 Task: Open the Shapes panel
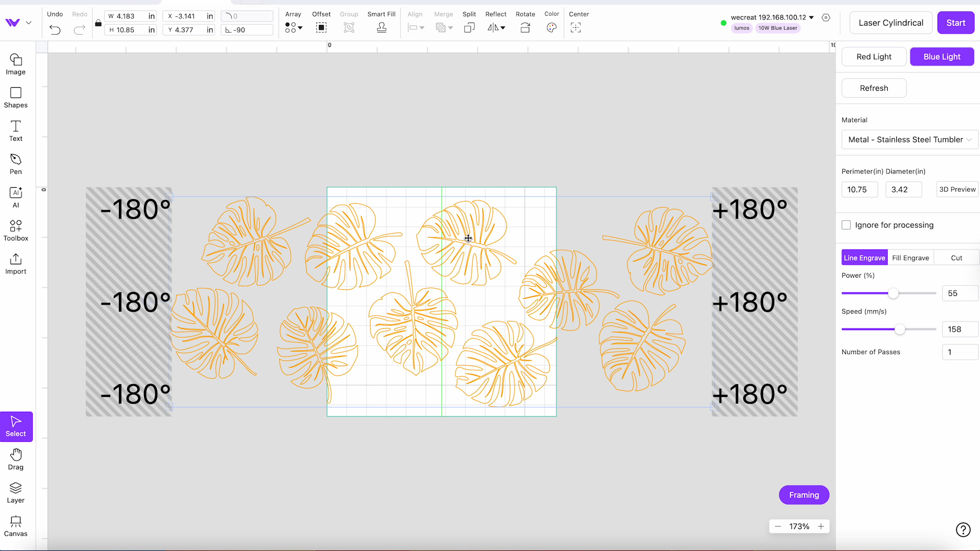[x=15, y=97]
